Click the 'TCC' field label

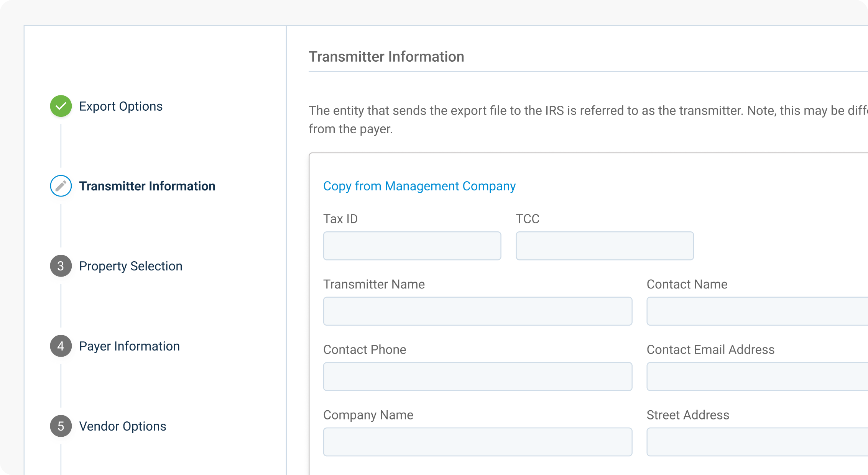(x=528, y=219)
